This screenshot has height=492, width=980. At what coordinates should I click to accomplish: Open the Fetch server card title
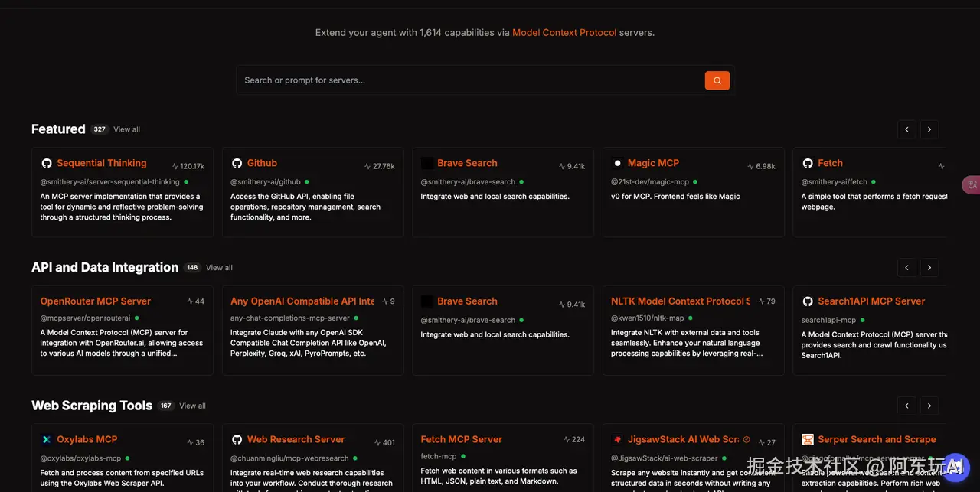[830, 163]
